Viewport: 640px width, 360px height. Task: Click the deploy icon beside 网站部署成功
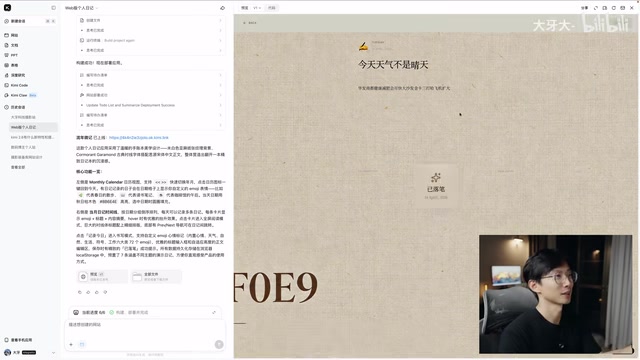(82, 95)
